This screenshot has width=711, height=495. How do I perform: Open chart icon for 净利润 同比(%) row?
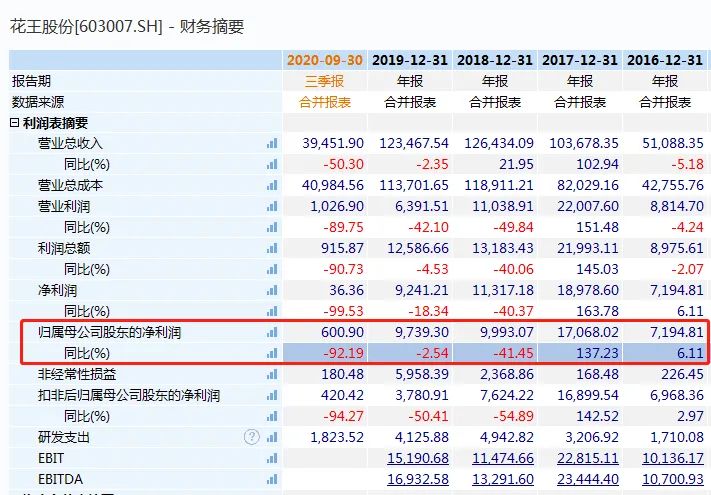coord(272,311)
